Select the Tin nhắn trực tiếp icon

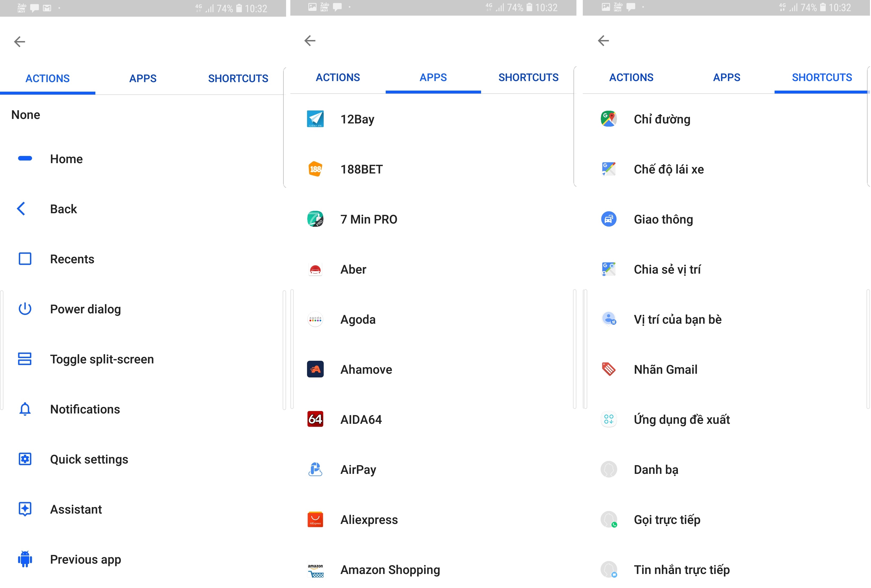609,570
